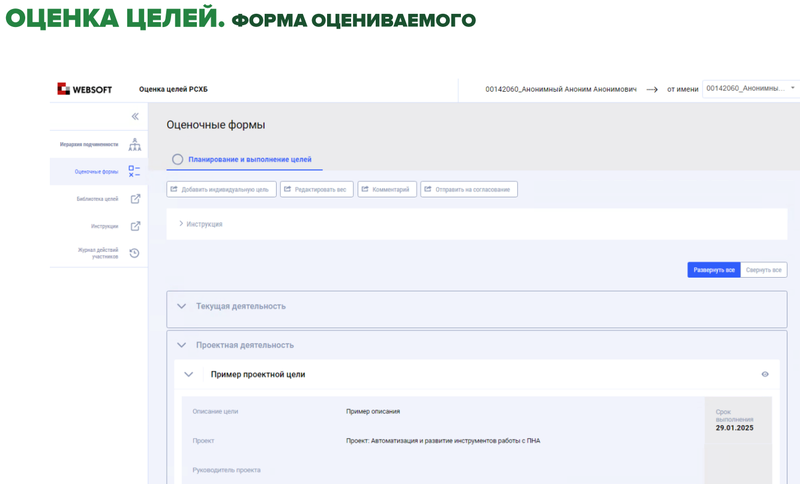Click the Описание цели label
Image resolution: width=800 pixels, height=484 pixels.
click(x=215, y=412)
